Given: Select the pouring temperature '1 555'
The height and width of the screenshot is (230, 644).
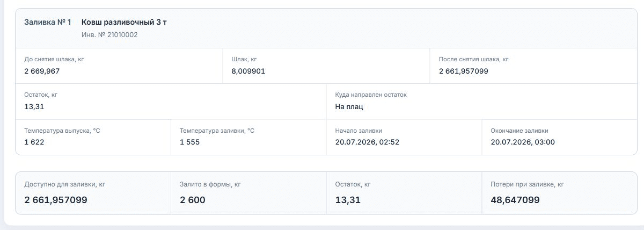Looking at the screenshot, I should point(190,142).
